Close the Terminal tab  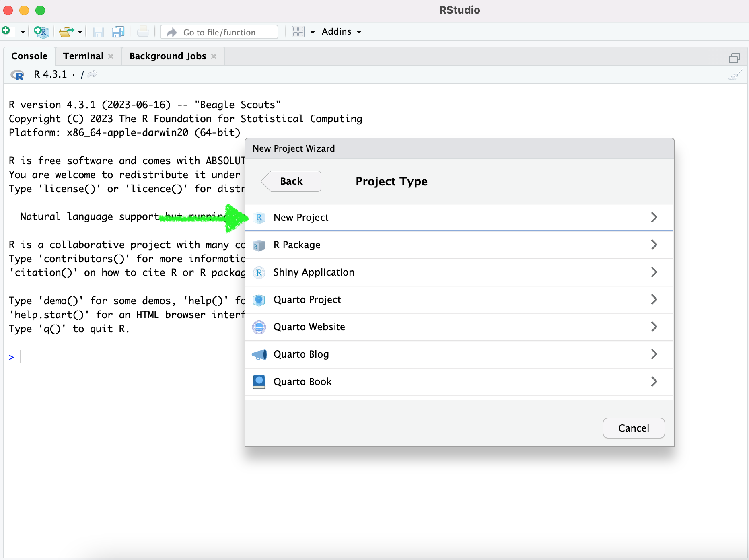coord(111,56)
